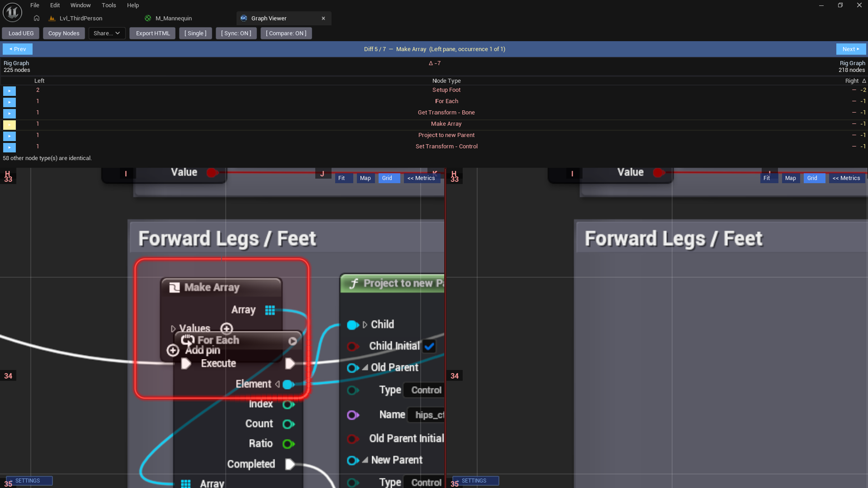The width and height of the screenshot is (868, 488).
Task: Click the Array input grid pin at the bottom of the For Each node
Action: pos(186,483)
